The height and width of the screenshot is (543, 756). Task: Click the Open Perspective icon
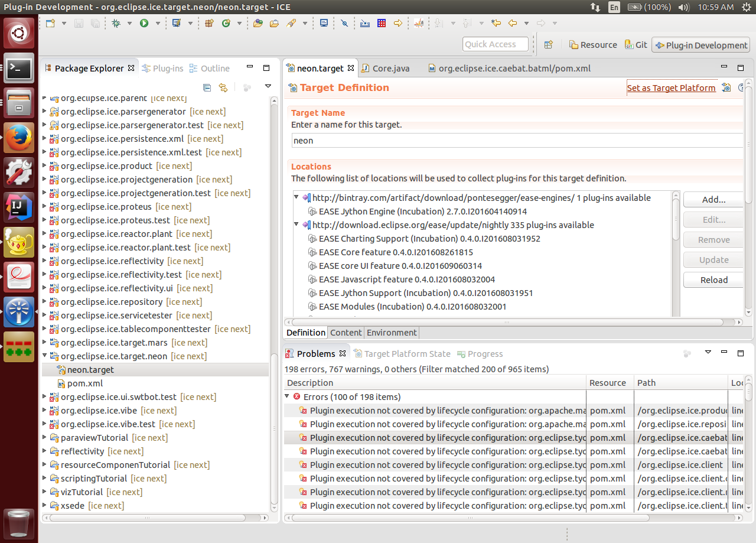[548, 45]
